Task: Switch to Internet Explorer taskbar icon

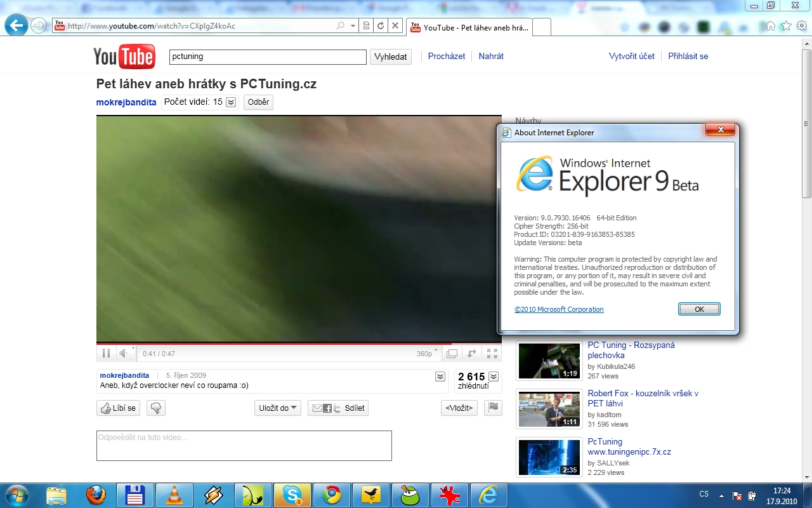Action: click(x=488, y=495)
